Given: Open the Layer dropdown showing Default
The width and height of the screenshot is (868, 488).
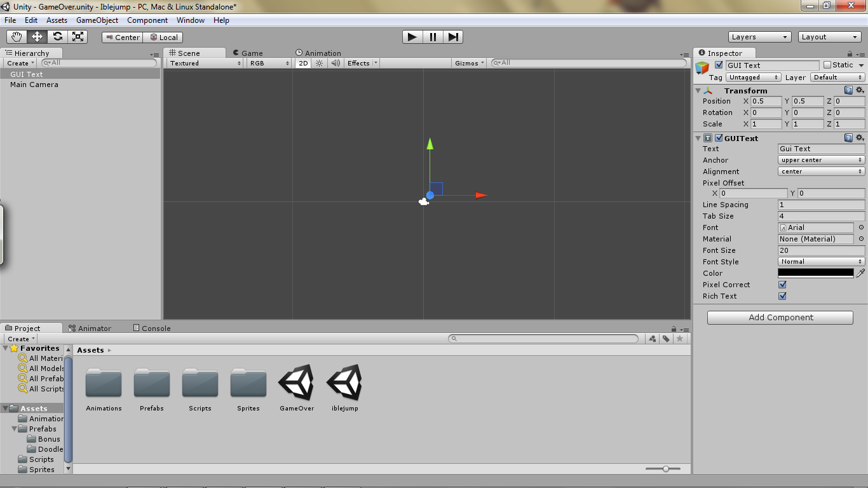Looking at the screenshot, I should (837, 78).
